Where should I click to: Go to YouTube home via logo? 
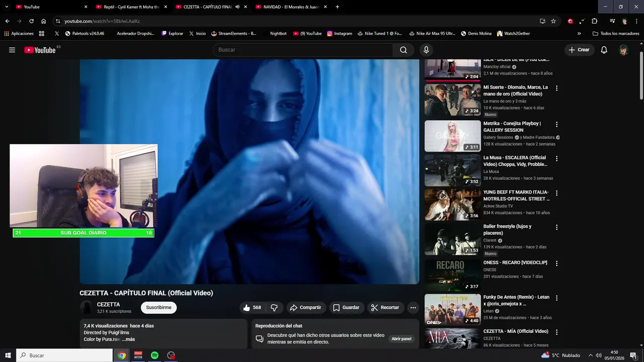pos(40,50)
